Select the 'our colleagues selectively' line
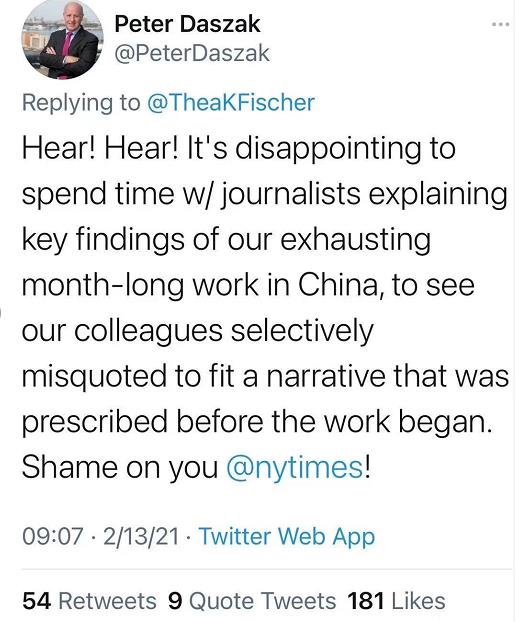Viewport: 515px width, 622px height. [x=198, y=331]
